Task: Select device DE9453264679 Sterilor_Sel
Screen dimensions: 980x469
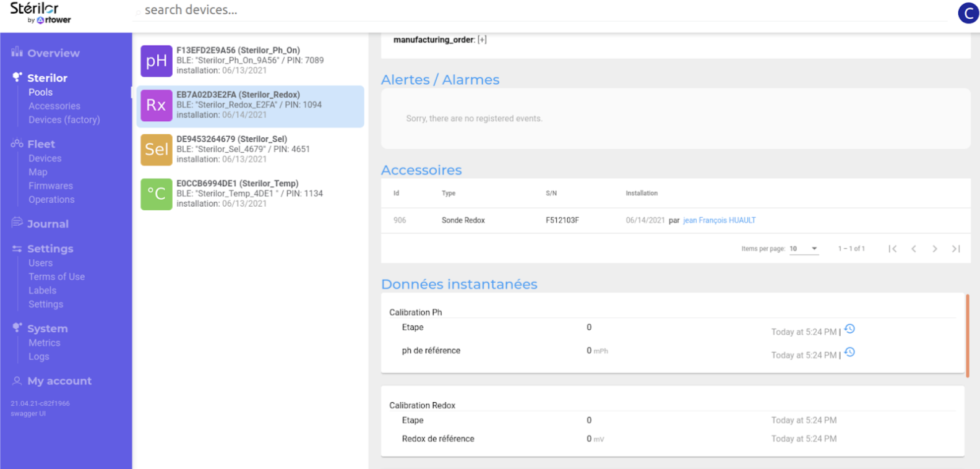Action: (x=251, y=150)
